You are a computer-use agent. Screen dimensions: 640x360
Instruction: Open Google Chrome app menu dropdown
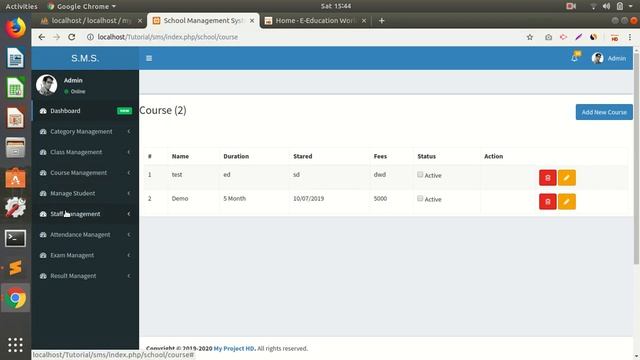pos(82,7)
